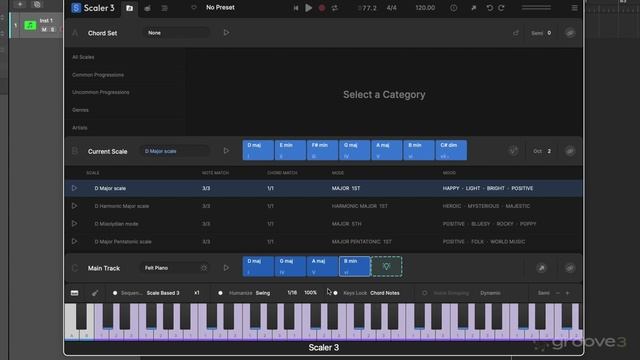The height and width of the screenshot is (360, 640).
Task: Open the Scale Based 3 sequence dropdown
Action: [x=163, y=293]
